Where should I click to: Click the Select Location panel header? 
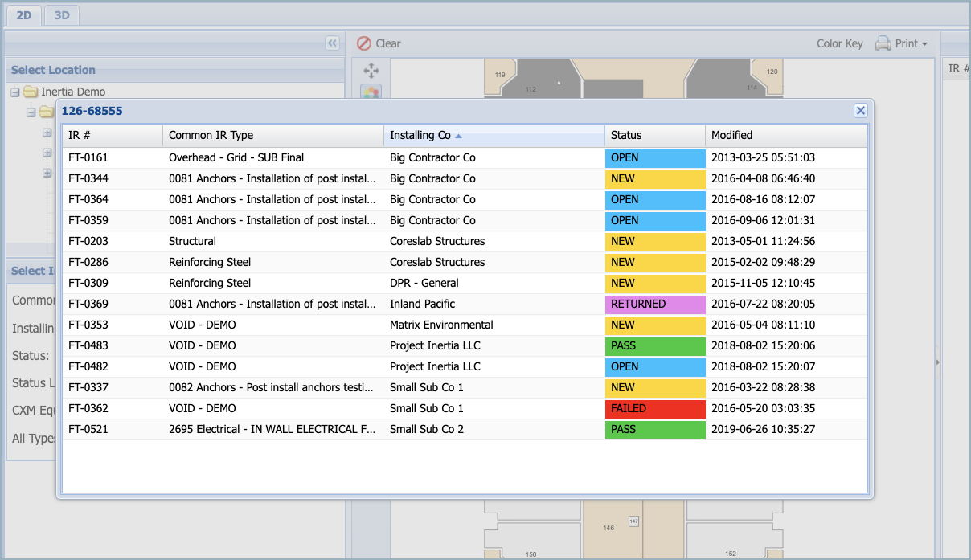(174, 70)
